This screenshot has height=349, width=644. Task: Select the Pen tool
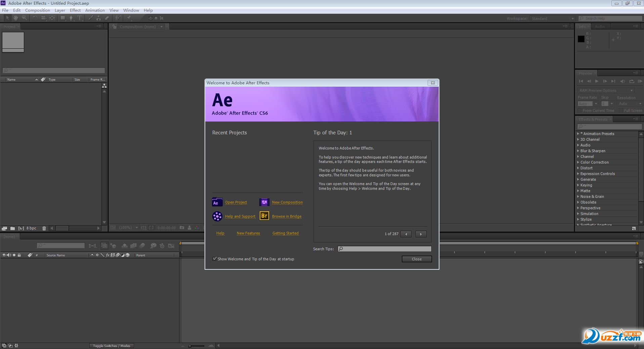(71, 18)
